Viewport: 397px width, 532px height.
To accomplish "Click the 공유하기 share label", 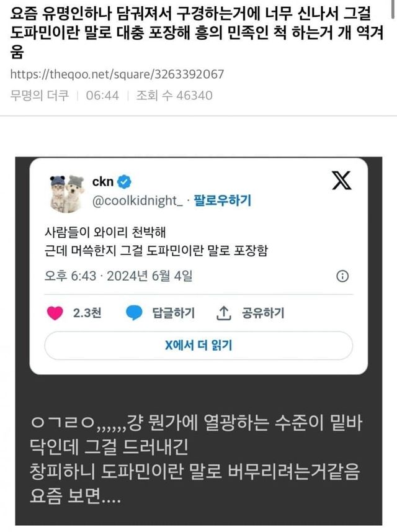I will [263, 313].
